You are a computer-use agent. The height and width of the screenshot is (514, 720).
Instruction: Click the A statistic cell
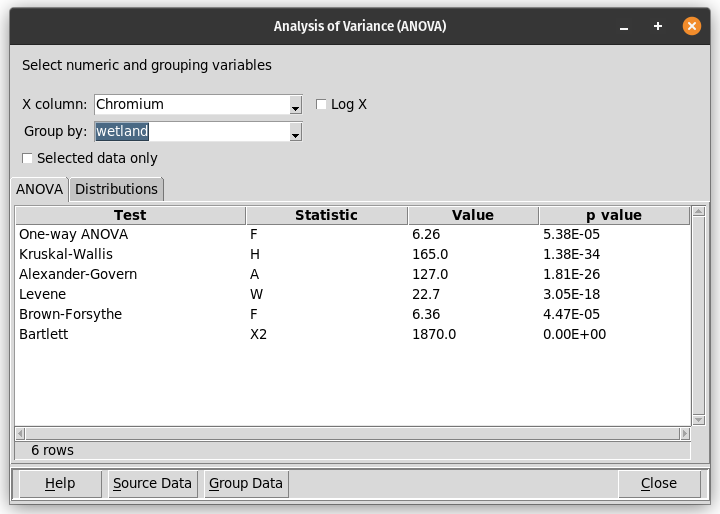[x=254, y=274]
